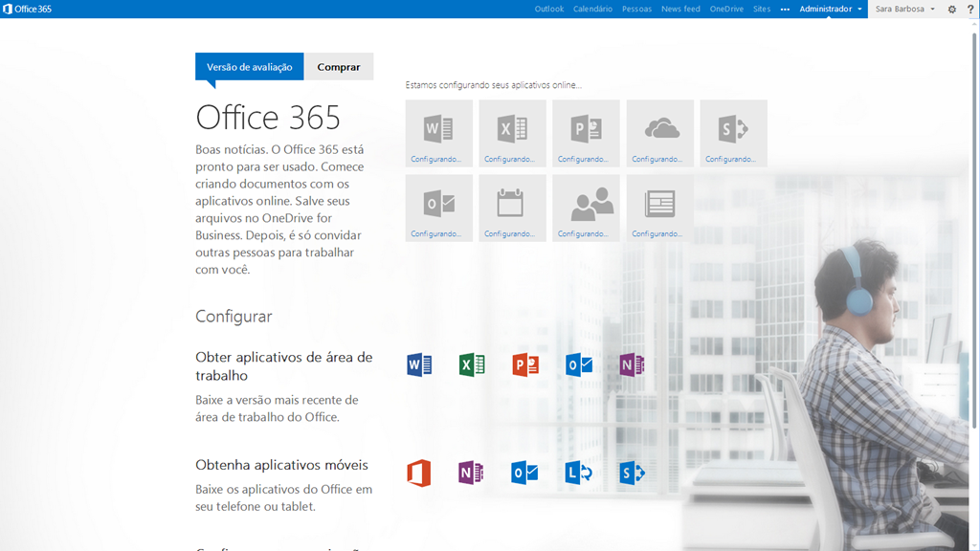Open the Sara Barbosa user menu
The width and height of the screenshot is (980, 551).
tap(904, 10)
